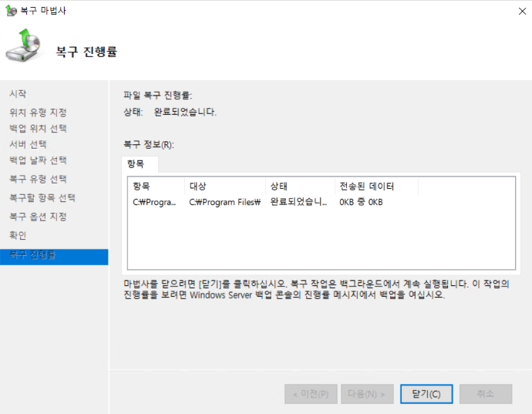Click the 닫기(C) button

tap(426, 393)
